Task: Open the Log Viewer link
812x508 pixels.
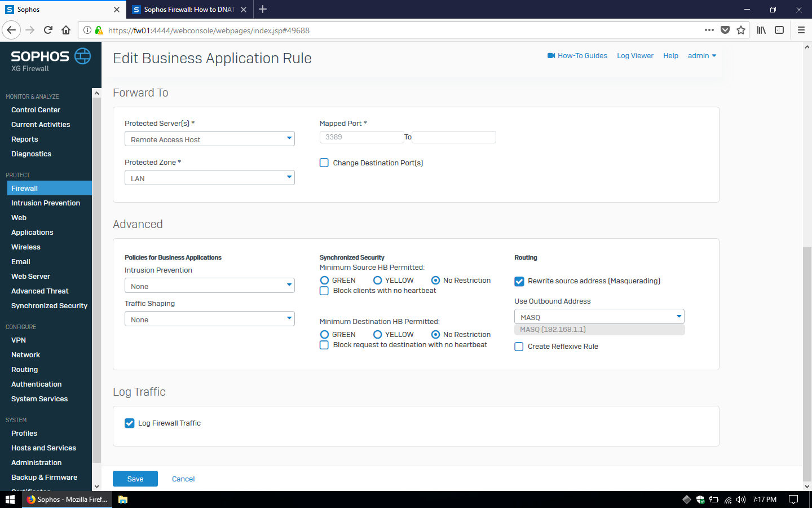Action: (635, 56)
